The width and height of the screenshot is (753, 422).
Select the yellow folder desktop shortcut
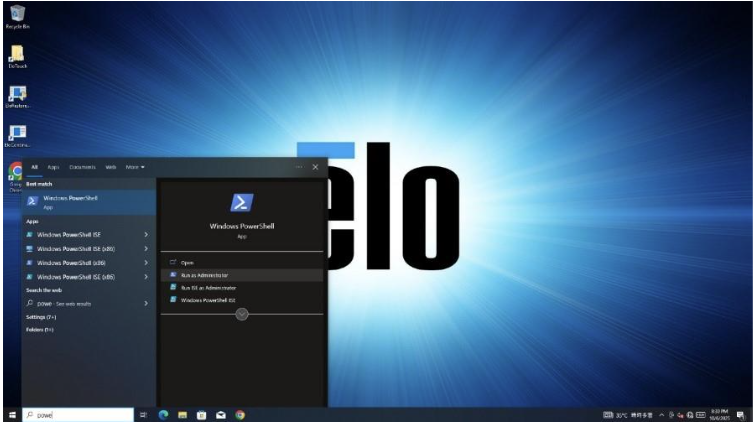click(x=17, y=56)
